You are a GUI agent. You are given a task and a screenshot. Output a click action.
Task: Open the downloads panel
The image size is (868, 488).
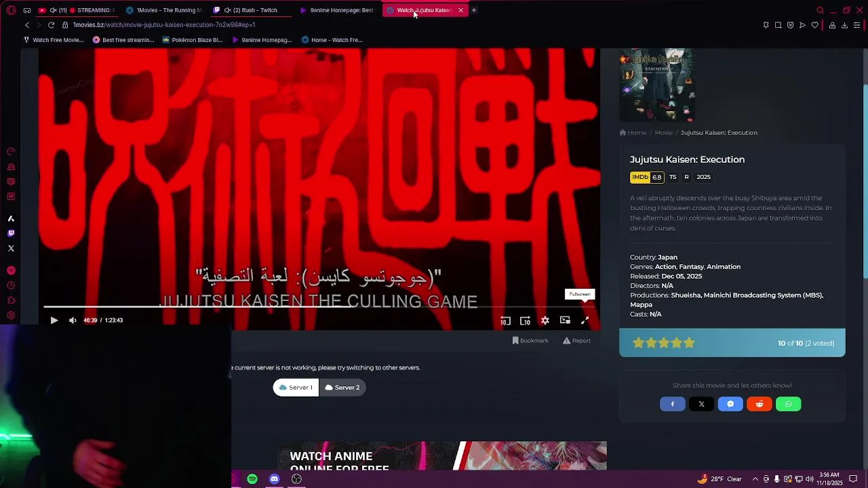coord(844,25)
